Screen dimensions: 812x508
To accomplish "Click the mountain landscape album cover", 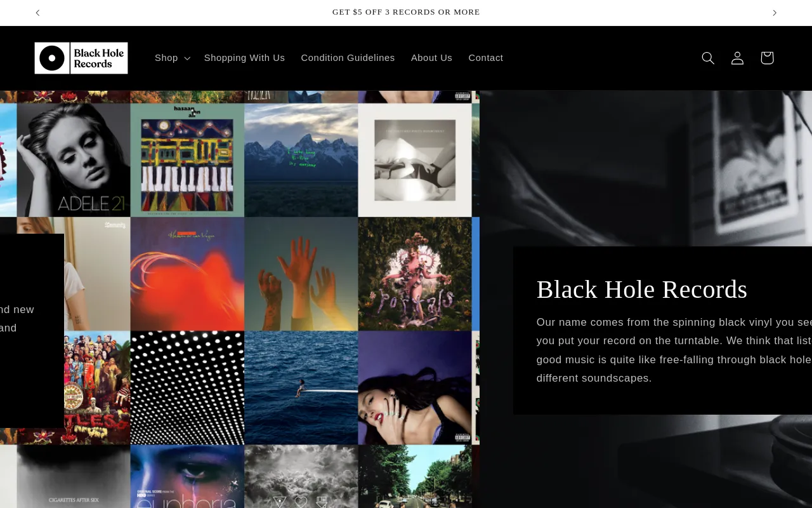I will point(301,160).
